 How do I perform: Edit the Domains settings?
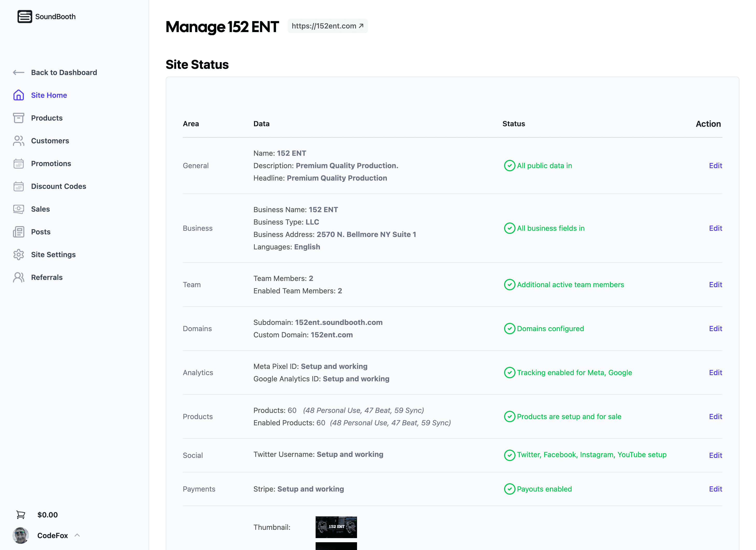click(715, 329)
